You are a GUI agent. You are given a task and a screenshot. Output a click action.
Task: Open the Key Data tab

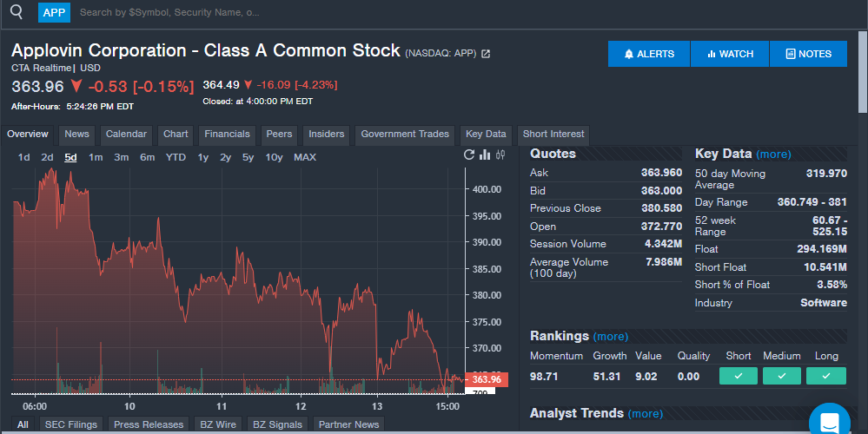pyautogui.click(x=486, y=135)
